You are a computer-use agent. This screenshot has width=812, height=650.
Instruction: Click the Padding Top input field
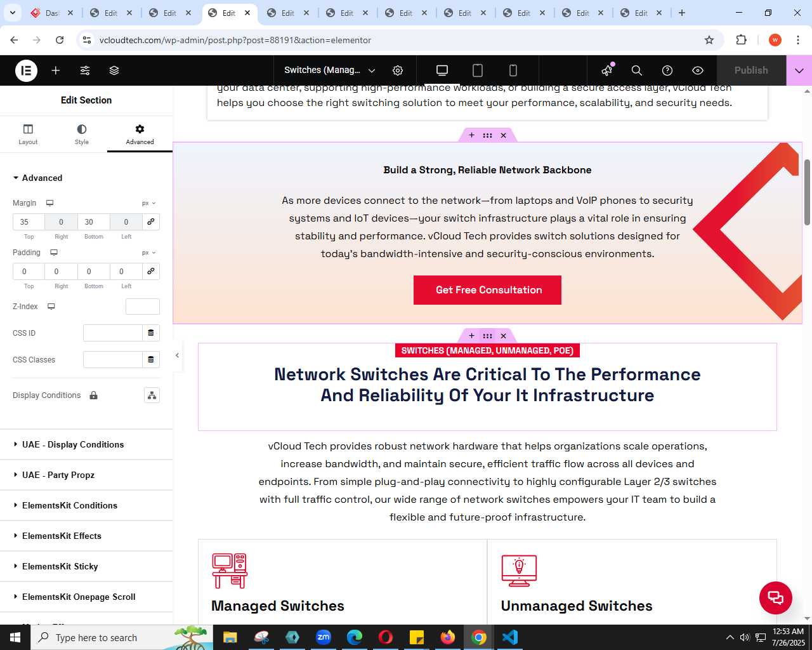(x=29, y=271)
